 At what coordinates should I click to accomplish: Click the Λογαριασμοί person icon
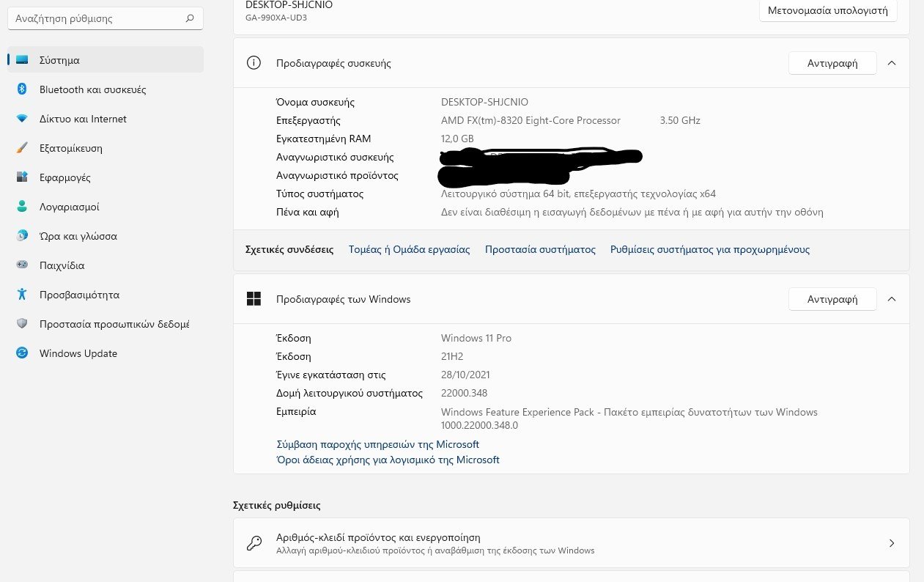[x=22, y=207]
